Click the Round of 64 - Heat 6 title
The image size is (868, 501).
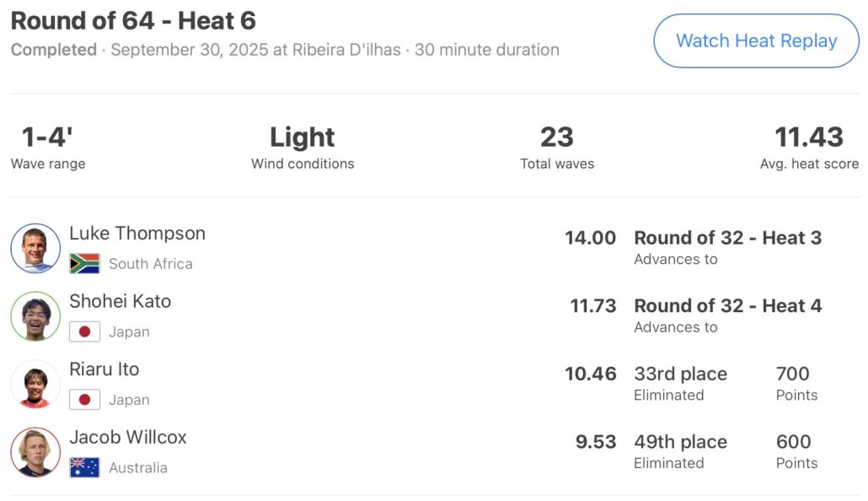click(133, 20)
